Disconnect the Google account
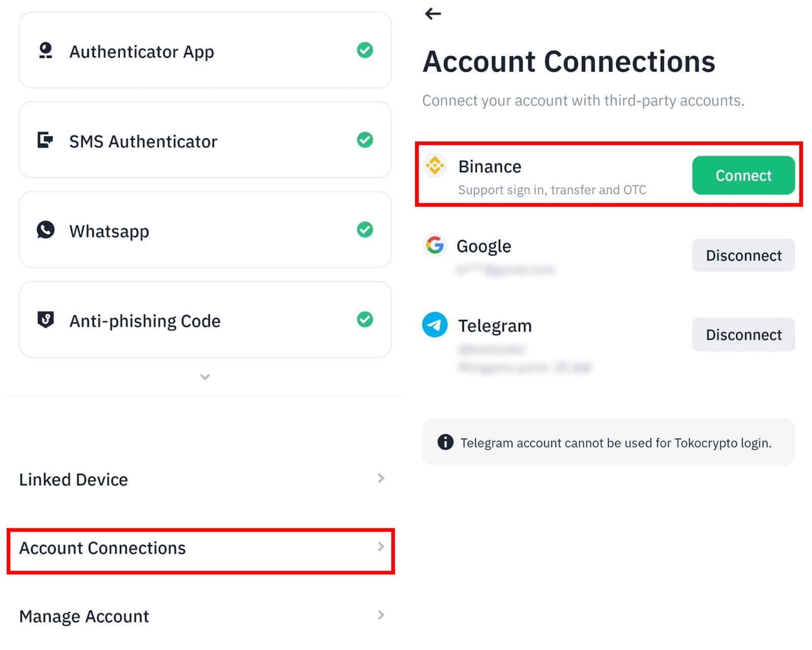This screenshot has width=812, height=650. 743,255
